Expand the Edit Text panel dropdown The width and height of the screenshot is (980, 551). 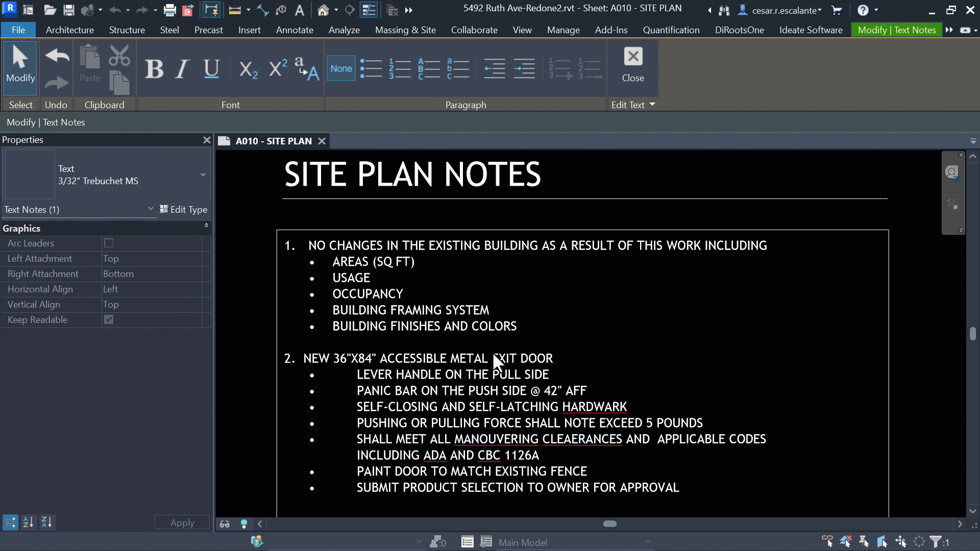pyautogui.click(x=652, y=105)
